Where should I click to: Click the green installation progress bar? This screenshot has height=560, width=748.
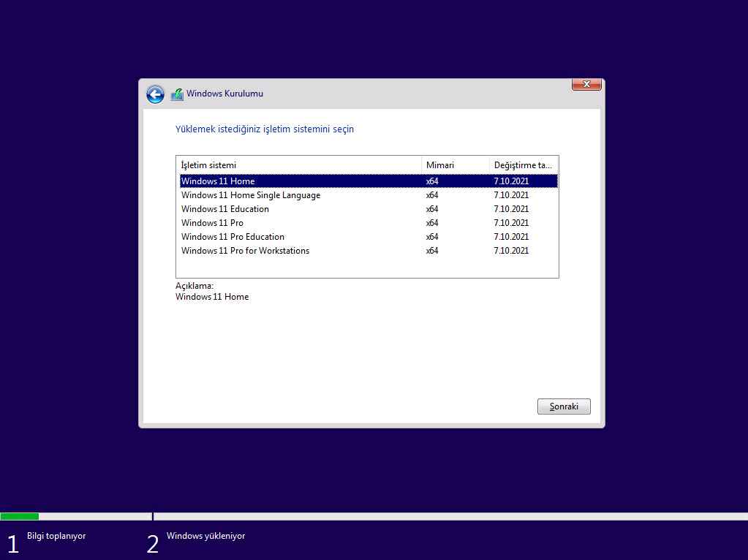20,517
